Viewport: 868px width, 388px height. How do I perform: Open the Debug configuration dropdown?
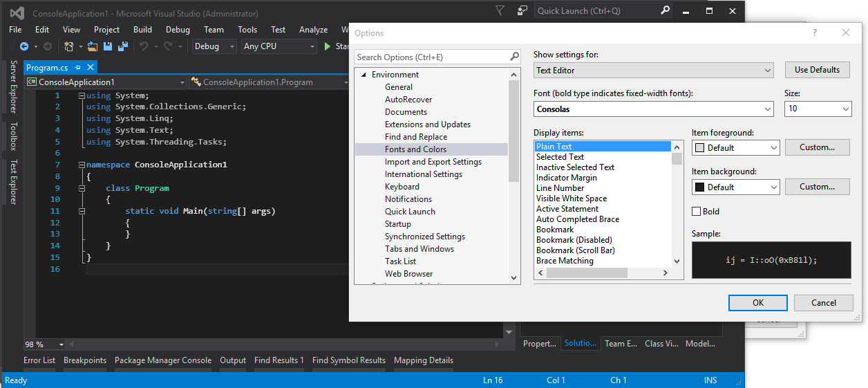click(216, 46)
